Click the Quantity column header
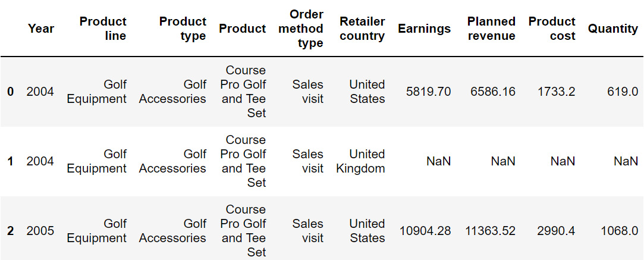 tap(613, 29)
